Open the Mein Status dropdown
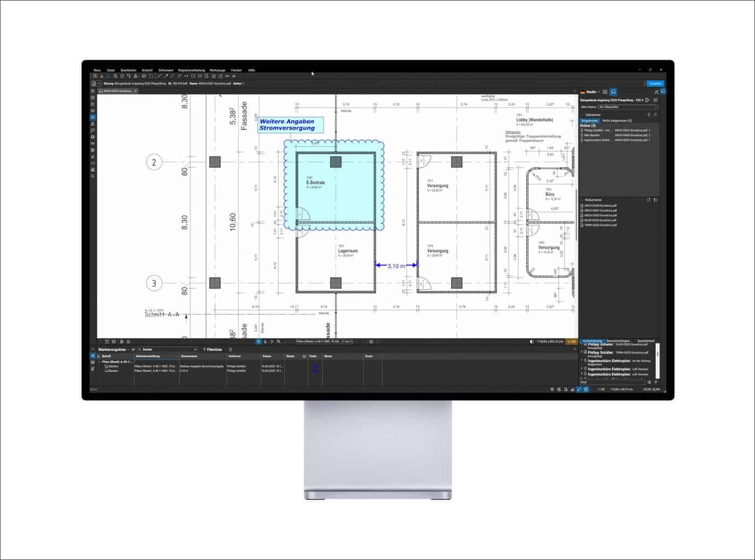755x560 pixels. 628,107
